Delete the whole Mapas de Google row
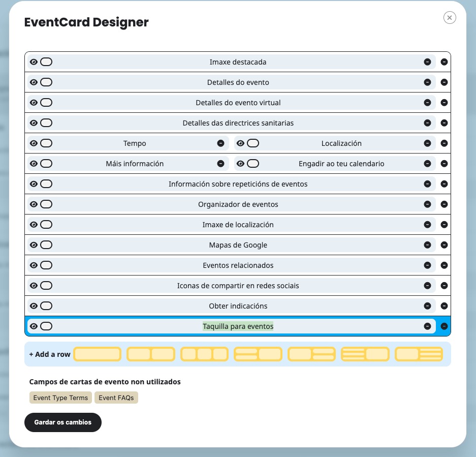476x457 pixels. click(444, 245)
